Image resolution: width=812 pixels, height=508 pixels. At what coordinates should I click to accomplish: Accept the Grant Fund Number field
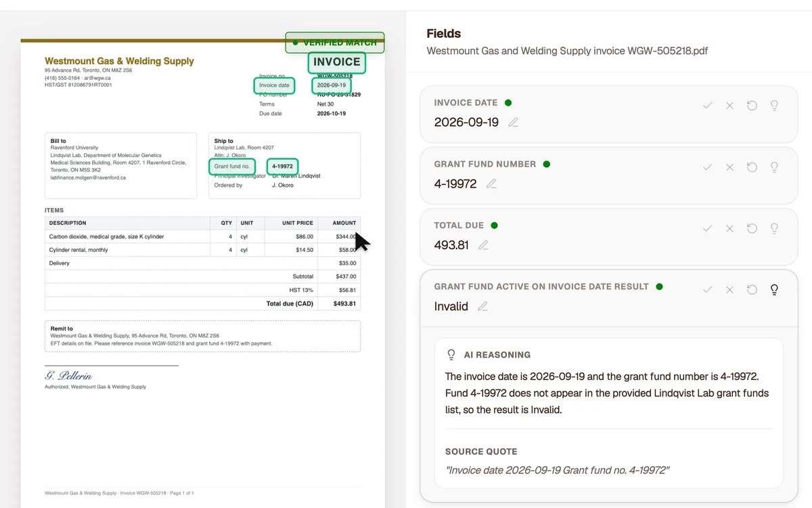click(x=707, y=167)
